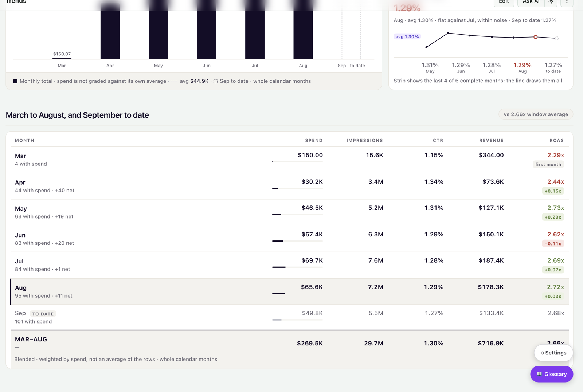Viewport: 583px width, 392px height.
Task: Click the 'first month' badge
Action: [x=548, y=165]
